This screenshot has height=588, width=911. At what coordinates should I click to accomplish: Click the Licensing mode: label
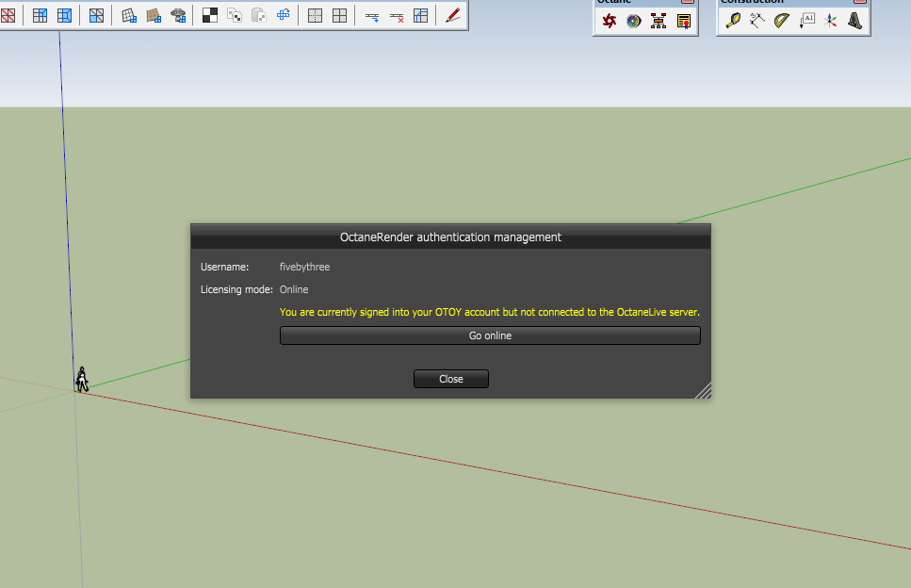(236, 289)
